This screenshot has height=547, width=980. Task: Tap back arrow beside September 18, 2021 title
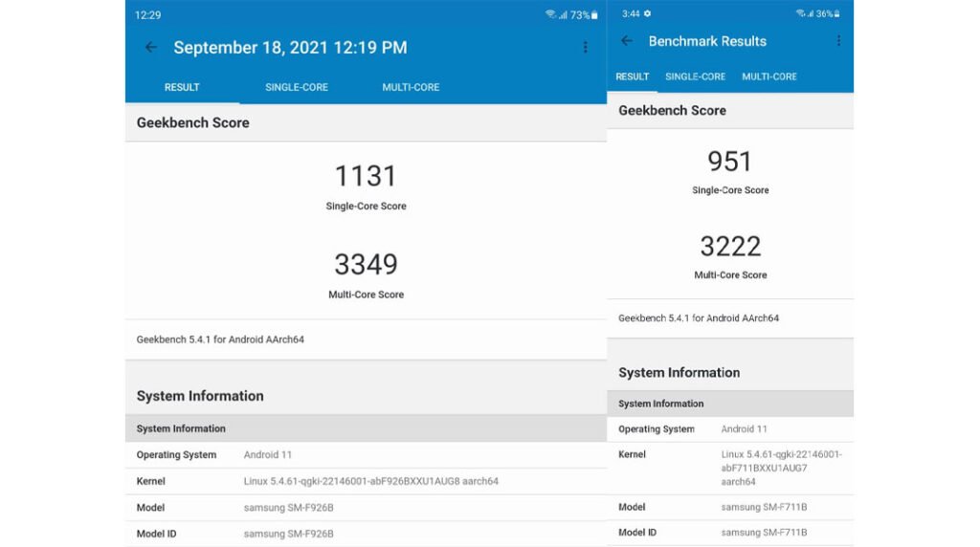[150, 48]
